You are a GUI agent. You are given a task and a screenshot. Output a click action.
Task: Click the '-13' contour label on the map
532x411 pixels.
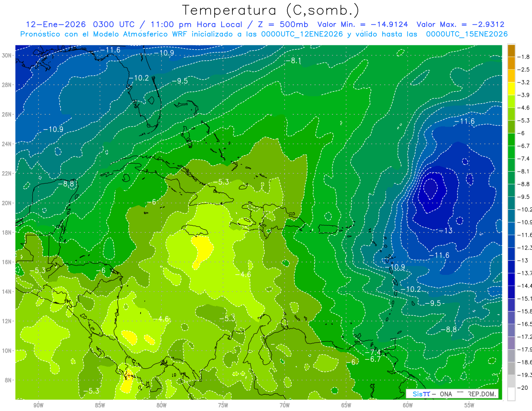(x=445, y=231)
